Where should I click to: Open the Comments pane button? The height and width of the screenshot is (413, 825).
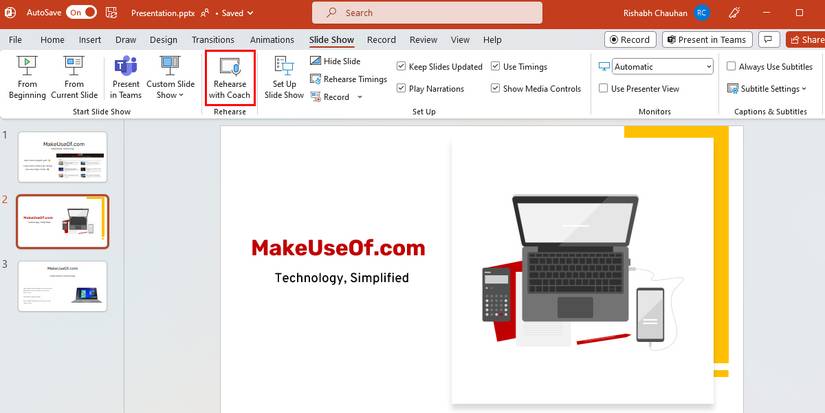(x=769, y=39)
